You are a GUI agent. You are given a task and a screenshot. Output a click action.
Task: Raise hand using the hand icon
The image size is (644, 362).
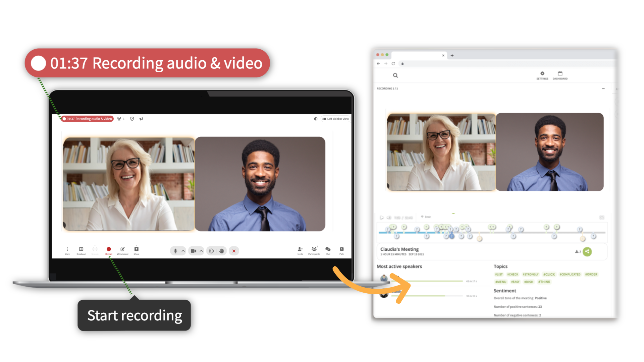pos(221,251)
